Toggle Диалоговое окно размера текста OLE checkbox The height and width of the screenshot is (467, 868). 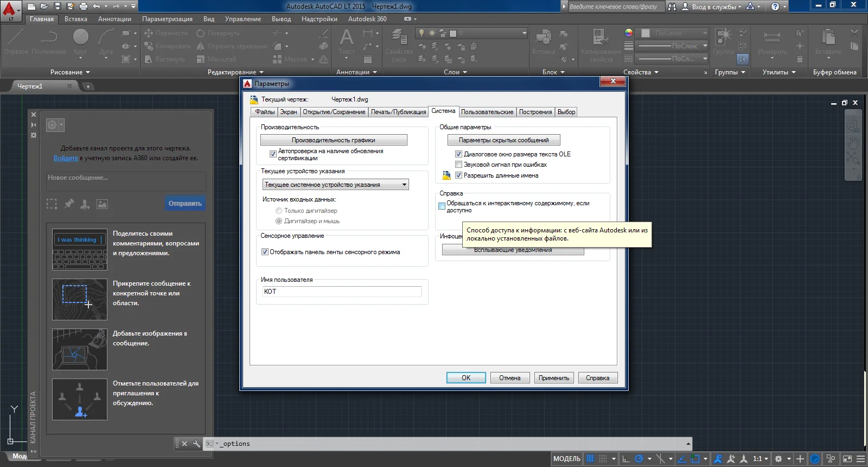[458, 154]
